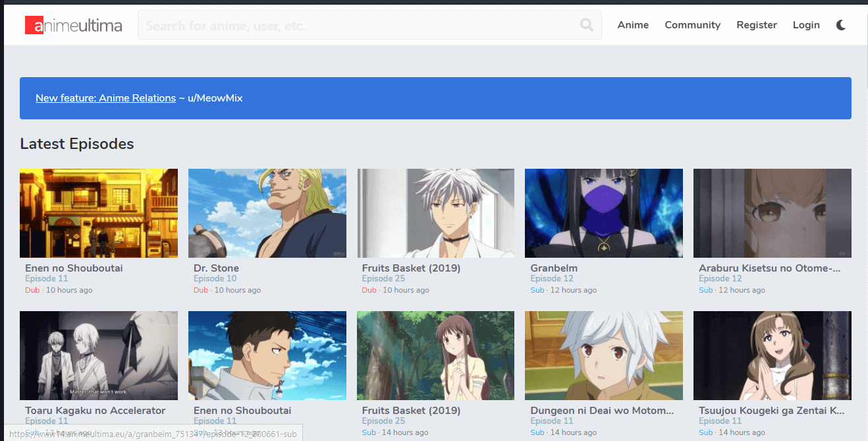The width and height of the screenshot is (868, 441).
Task: Click the Toaru Kagaku no Accelerator title
Action: (95, 411)
